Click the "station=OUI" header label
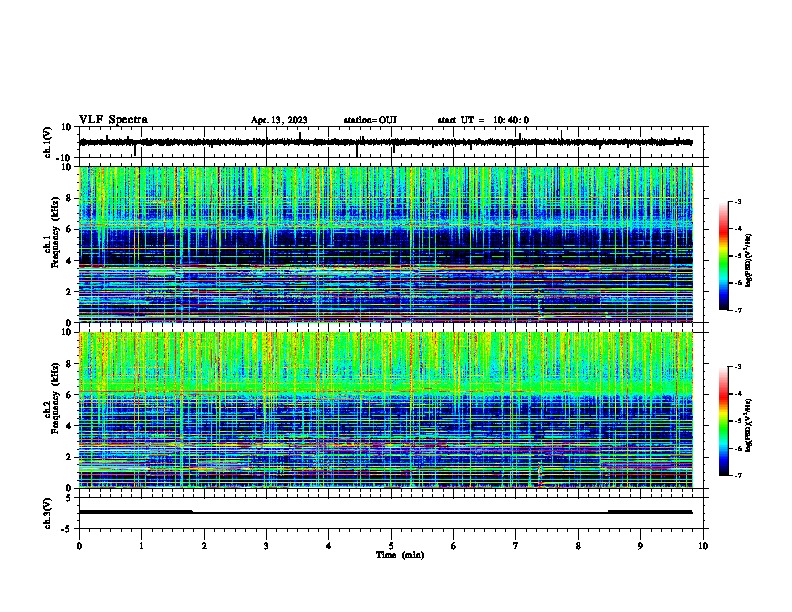This screenshot has width=792, height=612. [x=370, y=120]
